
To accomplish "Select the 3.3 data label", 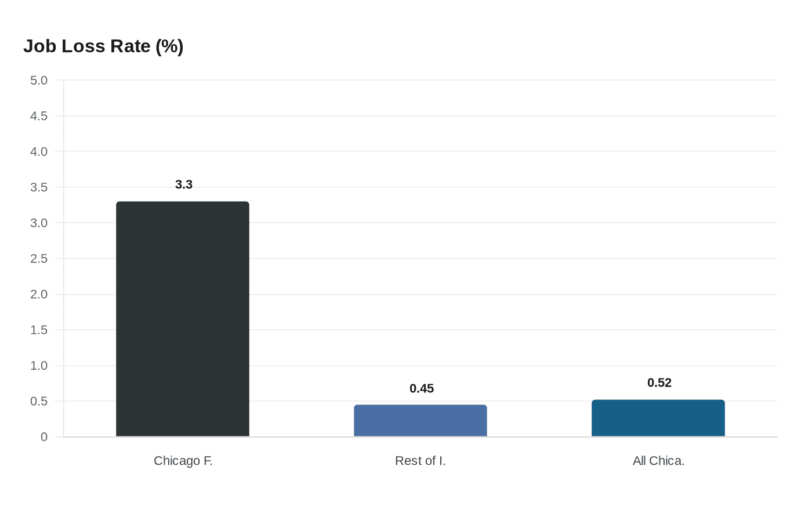I will point(184,185).
